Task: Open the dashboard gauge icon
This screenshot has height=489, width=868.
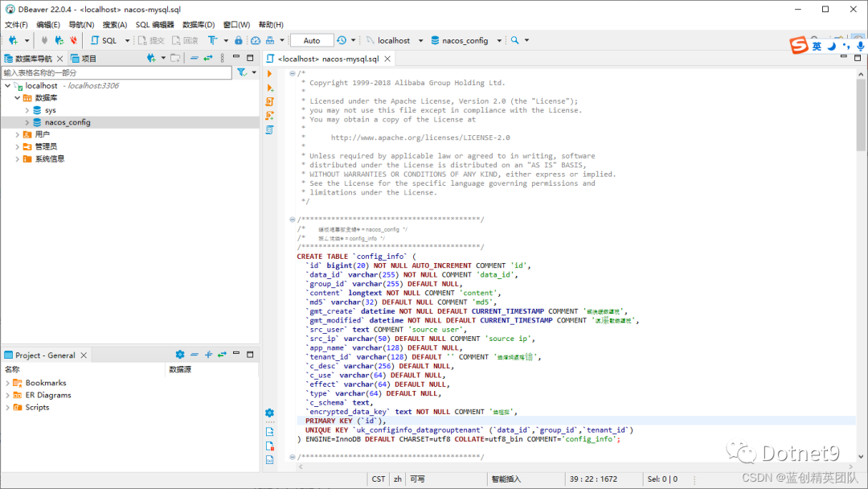Action: (x=256, y=40)
